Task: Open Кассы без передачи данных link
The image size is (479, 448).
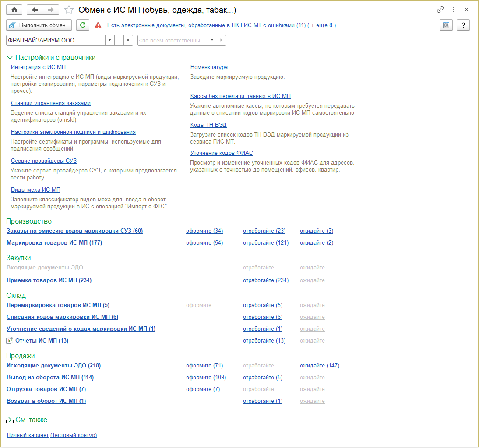Action: [x=240, y=96]
